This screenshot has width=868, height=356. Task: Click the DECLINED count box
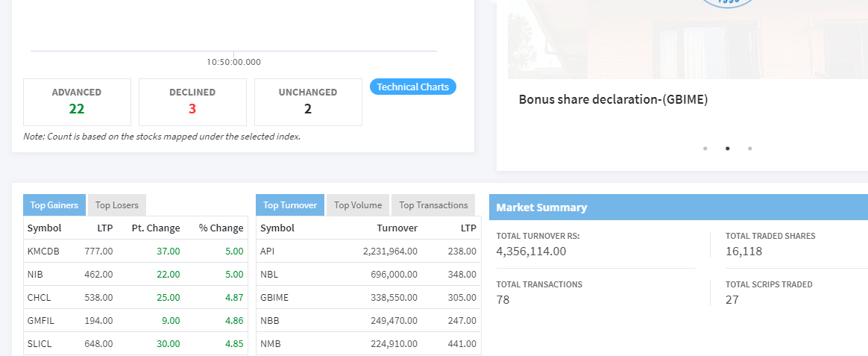[192, 102]
